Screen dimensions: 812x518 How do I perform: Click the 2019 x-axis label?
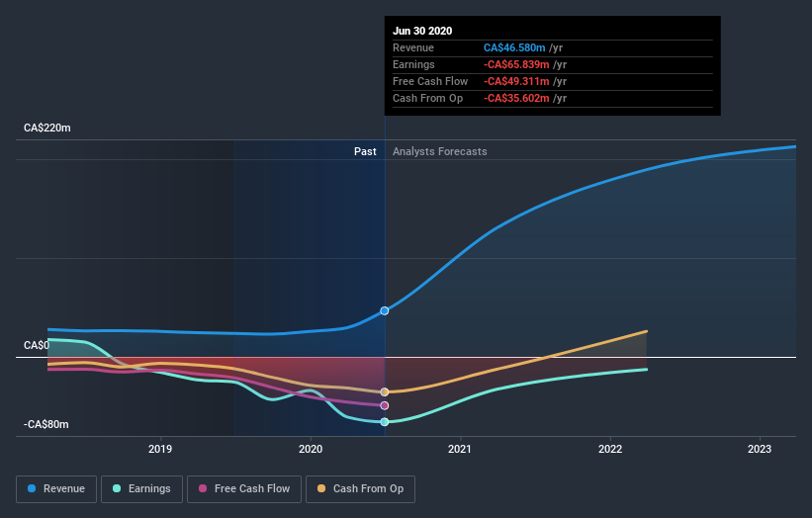point(160,449)
